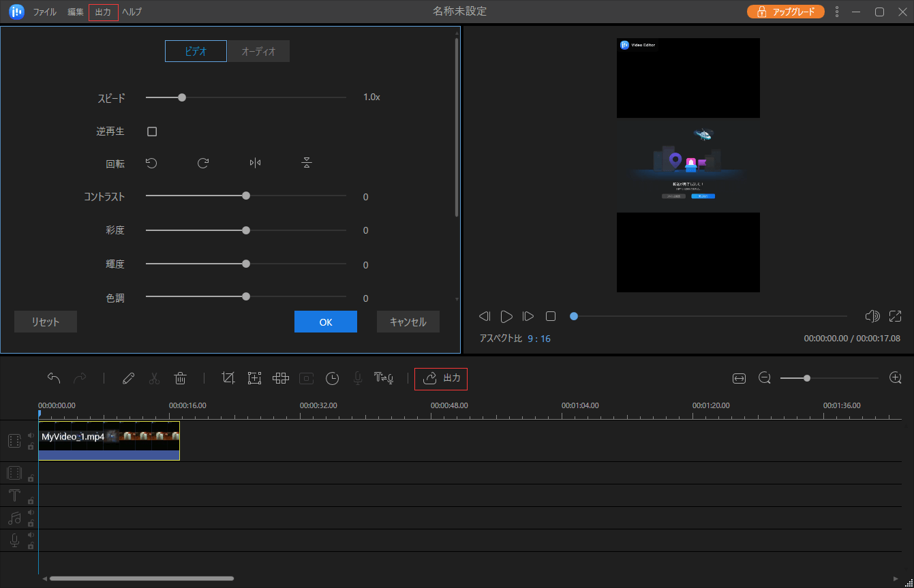914x588 pixels.
Task: Click the コントラスト slider handle
Action: coord(246,196)
